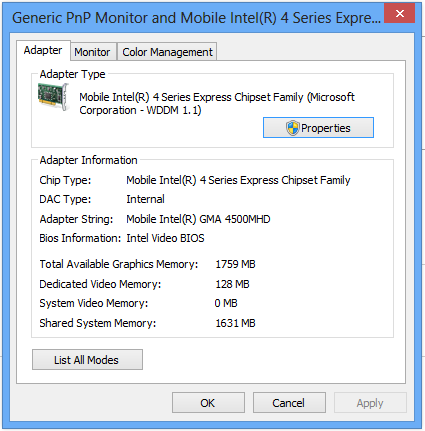
Task: Dismiss dialog using Cancel button
Action: click(x=289, y=403)
